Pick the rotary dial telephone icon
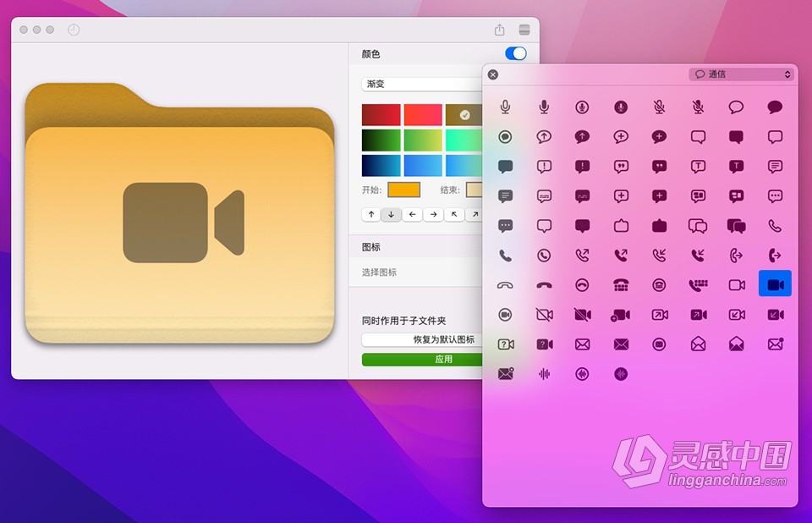Screen dimensions: 812x523 (x=621, y=286)
